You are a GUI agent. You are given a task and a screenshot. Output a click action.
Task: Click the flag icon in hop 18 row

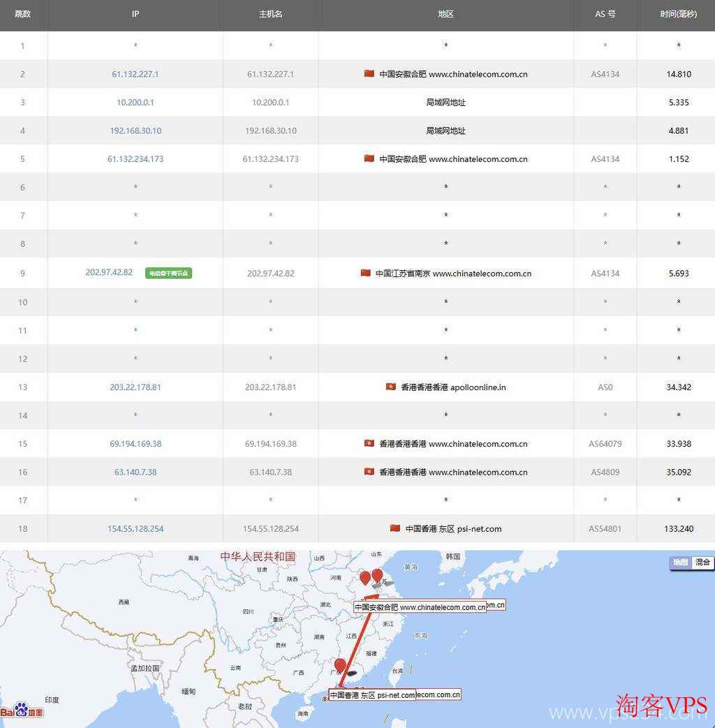click(395, 528)
